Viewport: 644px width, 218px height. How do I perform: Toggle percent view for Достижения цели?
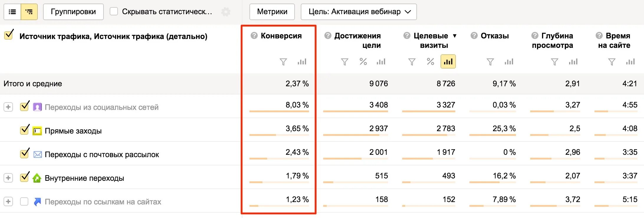tap(363, 62)
